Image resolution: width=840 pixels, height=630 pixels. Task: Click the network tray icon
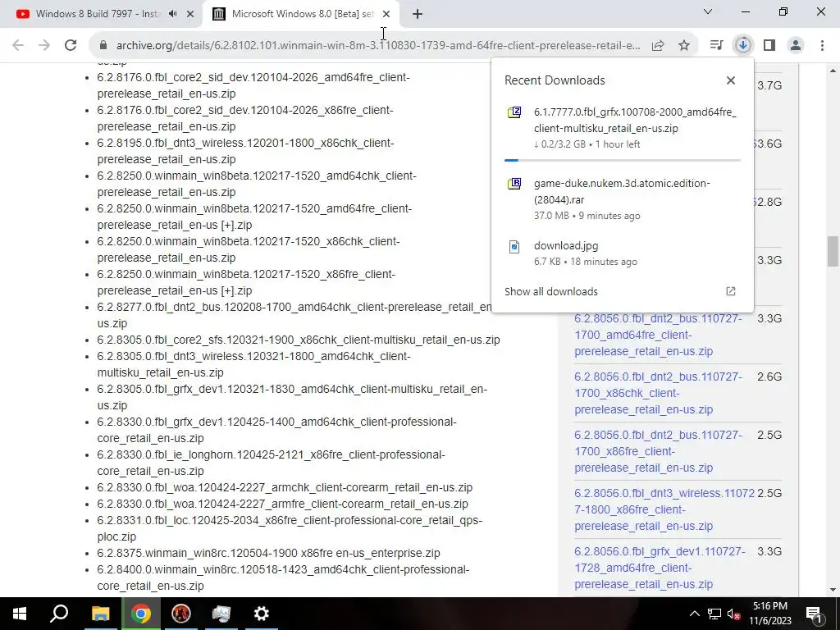tap(714, 614)
